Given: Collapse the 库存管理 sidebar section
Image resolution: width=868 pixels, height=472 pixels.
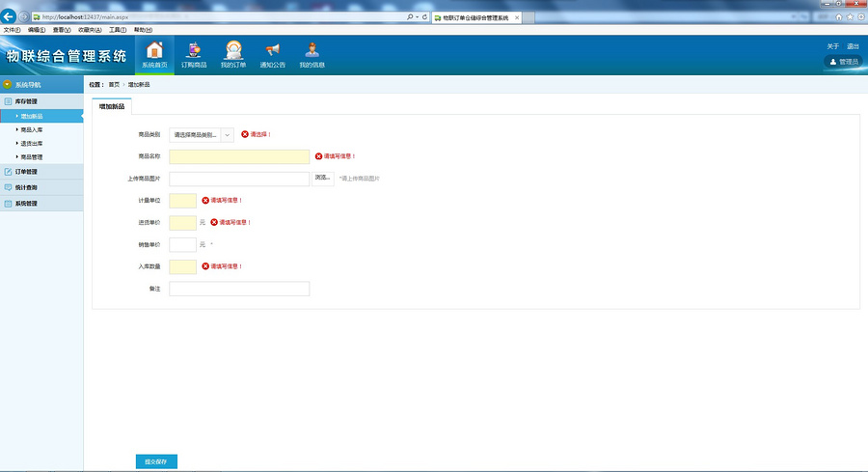Looking at the screenshot, I should point(27,101).
